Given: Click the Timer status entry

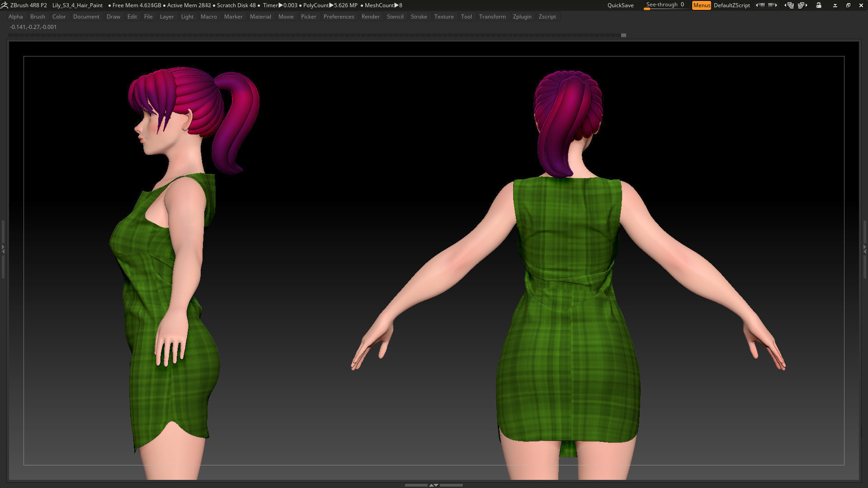Looking at the screenshot, I should pyautogui.click(x=280, y=5).
